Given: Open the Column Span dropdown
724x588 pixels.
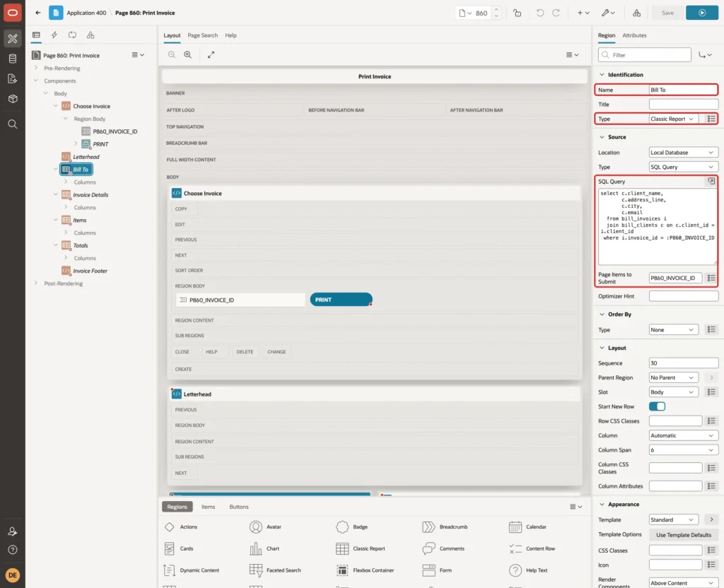Looking at the screenshot, I should (x=683, y=450).
